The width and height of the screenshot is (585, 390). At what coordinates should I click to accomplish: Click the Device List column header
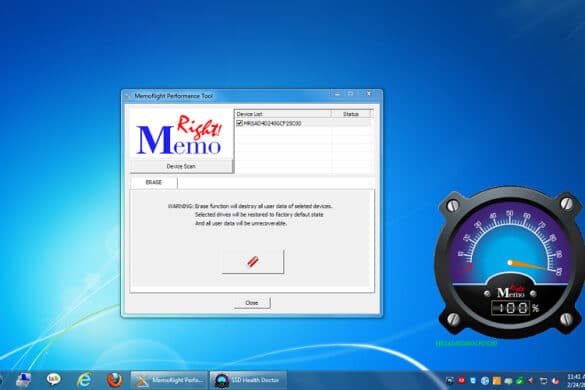coord(283,114)
